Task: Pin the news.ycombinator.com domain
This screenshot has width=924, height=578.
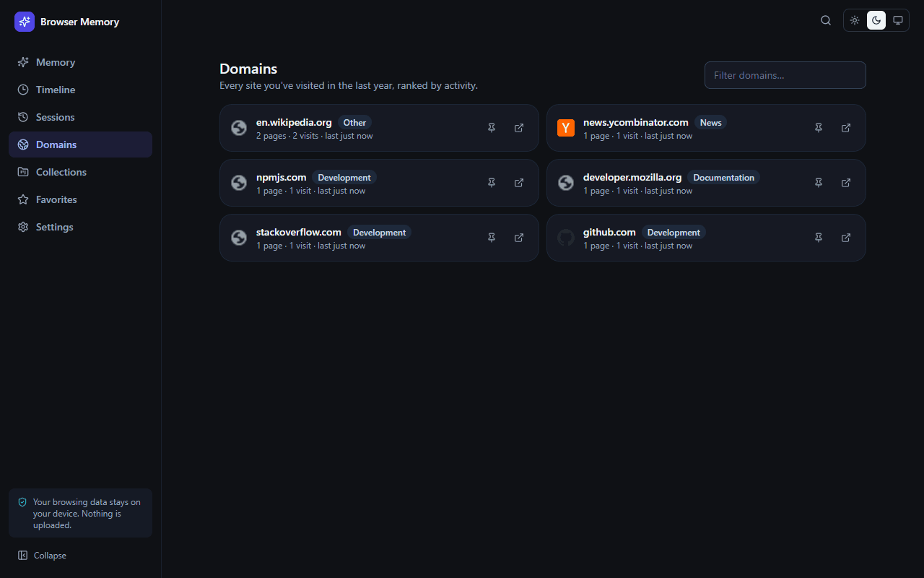Action: click(x=819, y=128)
